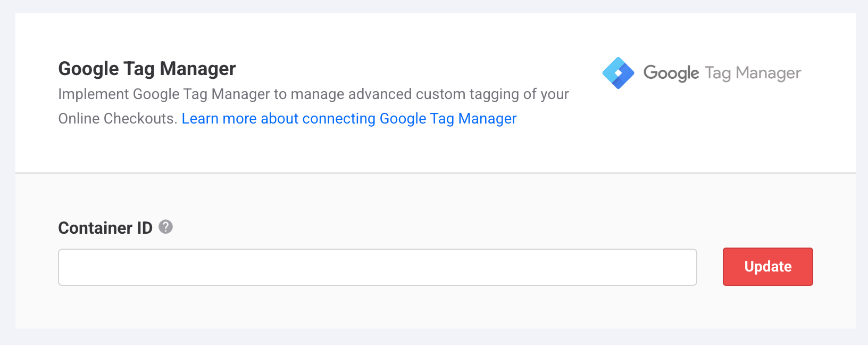This screenshot has width=868, height=345.
Task: Click the word "Update" on the red button
Action: click(x=767, y=267)
